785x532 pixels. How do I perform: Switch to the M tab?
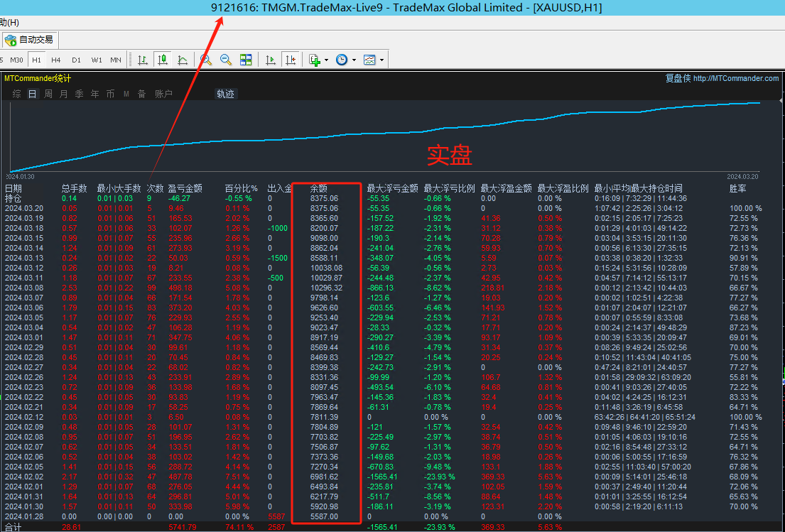126,94
